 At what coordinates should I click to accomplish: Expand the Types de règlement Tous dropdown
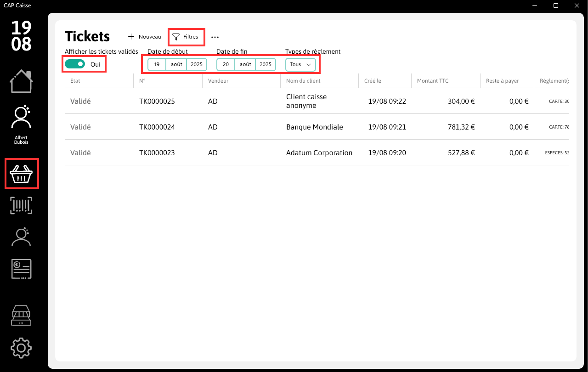click(300, 64)
